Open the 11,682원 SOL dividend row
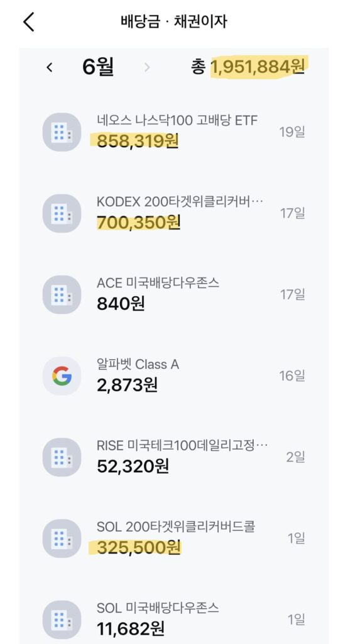 pyautogui.click(x=174, y=619)
